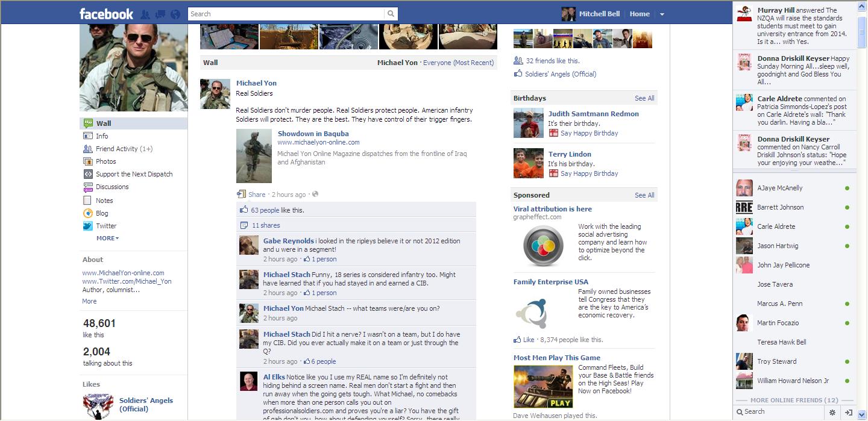Open friend requests icon in top bar
Screen dimensions: 868x421
[145, 14]
